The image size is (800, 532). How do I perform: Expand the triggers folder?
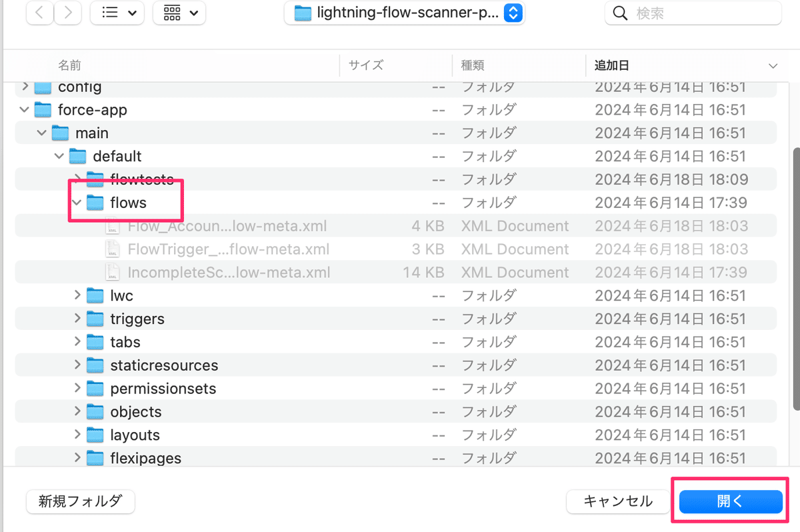pyautogui.click(x=77, y=318)
